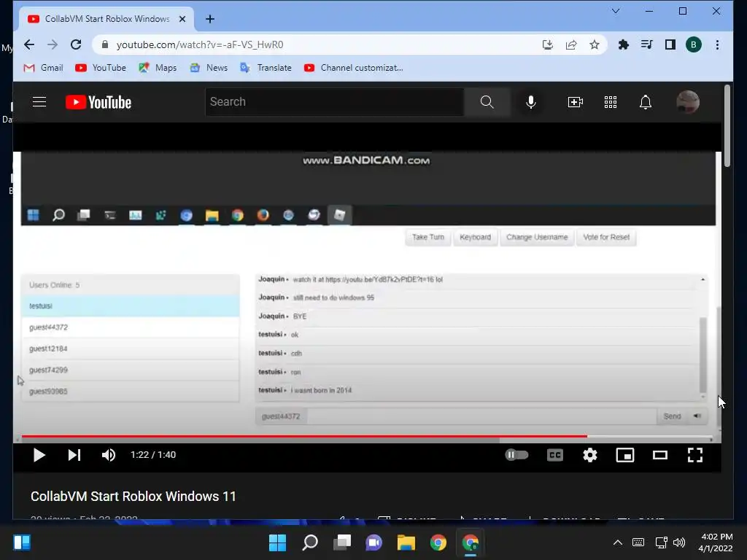Click the video title CollabVM Start Roblox Windows 11
Screen dimensions: 747x560
point(133,496)
